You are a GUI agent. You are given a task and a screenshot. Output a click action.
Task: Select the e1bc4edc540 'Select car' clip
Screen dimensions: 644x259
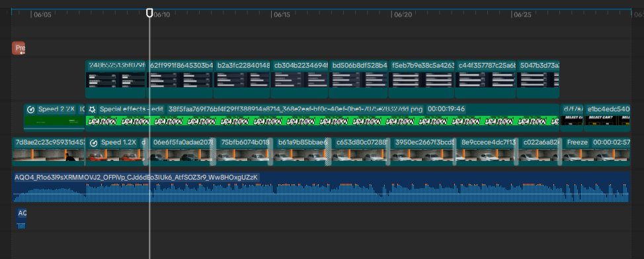coord(607,117)
